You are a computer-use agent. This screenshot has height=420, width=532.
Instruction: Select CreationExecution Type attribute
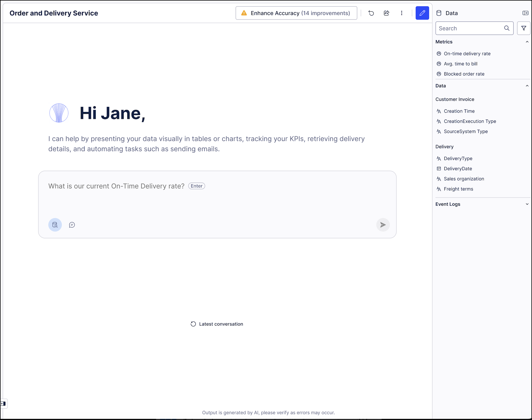470,121
